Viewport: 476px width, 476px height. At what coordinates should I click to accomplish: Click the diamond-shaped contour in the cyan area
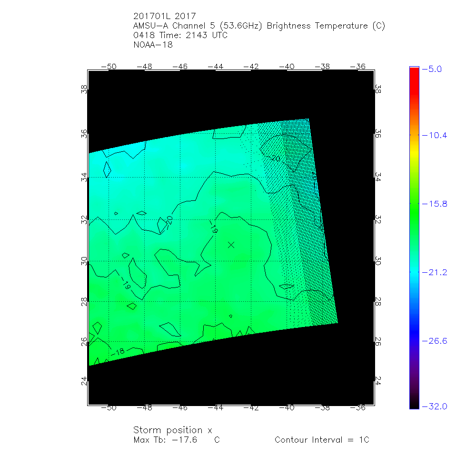pyautogui.click(x=107, y=169)
